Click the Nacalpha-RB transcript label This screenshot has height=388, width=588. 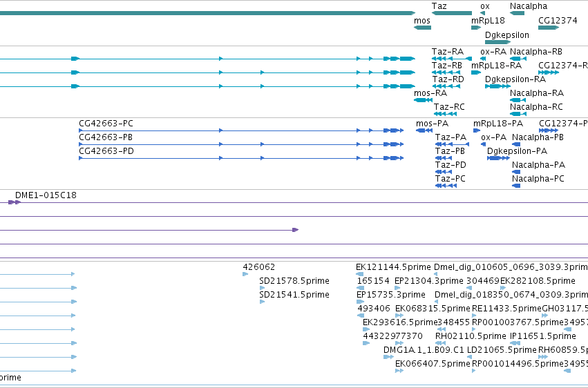click(536, 51)
